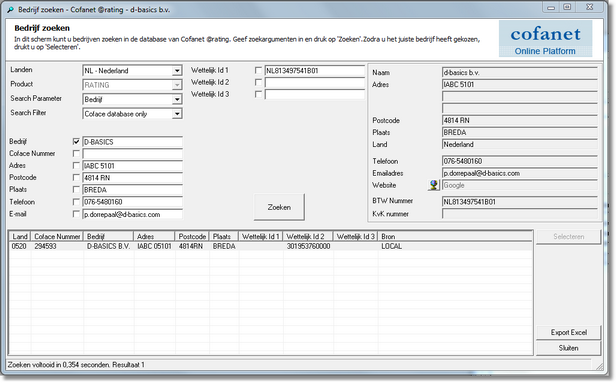Click into the Wettelijk Id 2 input field
This screenshot has height=383, width=616.
tap(315, 82)
